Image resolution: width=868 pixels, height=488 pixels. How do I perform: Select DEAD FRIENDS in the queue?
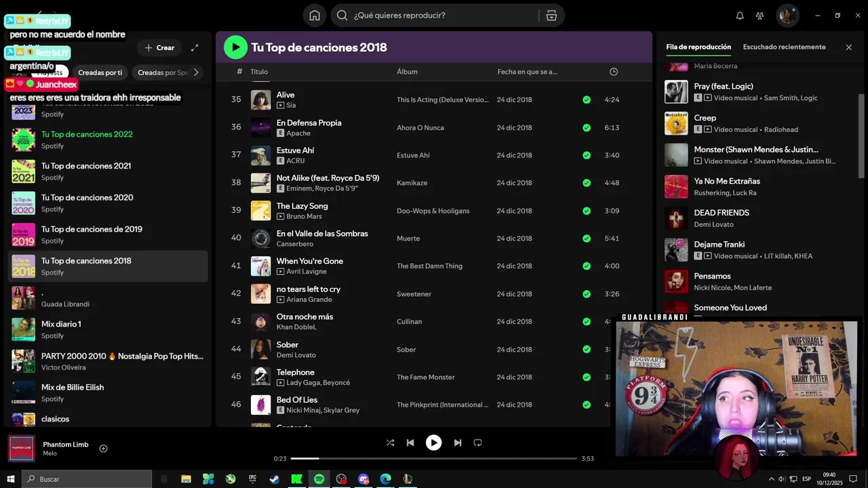click(756, 218)
